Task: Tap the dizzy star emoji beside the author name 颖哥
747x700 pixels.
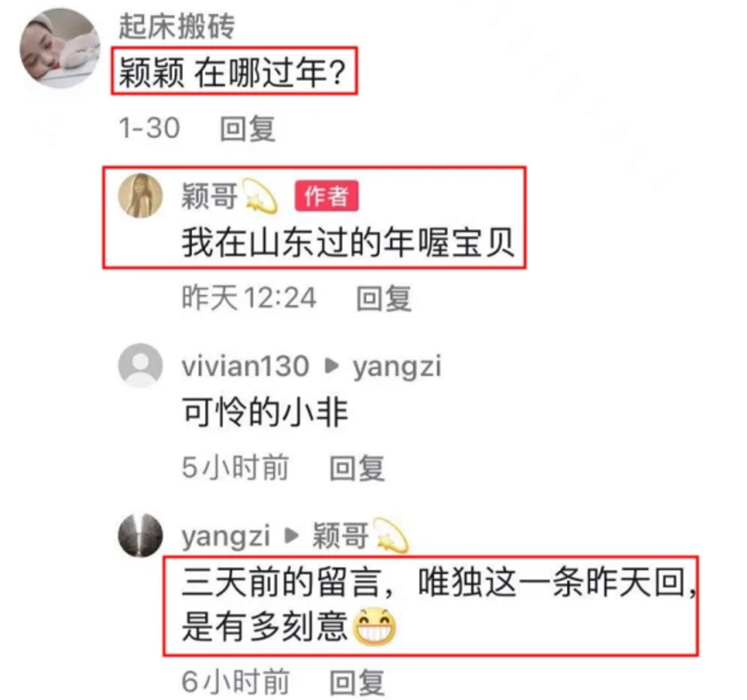Action: click(261, 196)
